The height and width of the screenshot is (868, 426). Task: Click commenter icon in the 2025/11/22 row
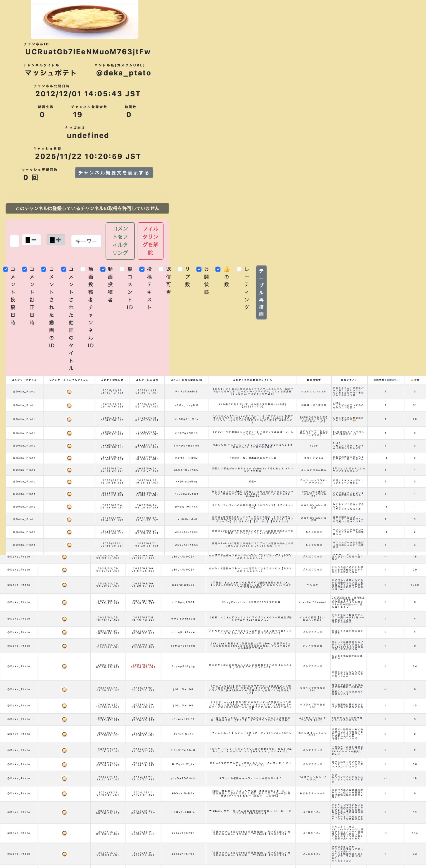(69, 391)
